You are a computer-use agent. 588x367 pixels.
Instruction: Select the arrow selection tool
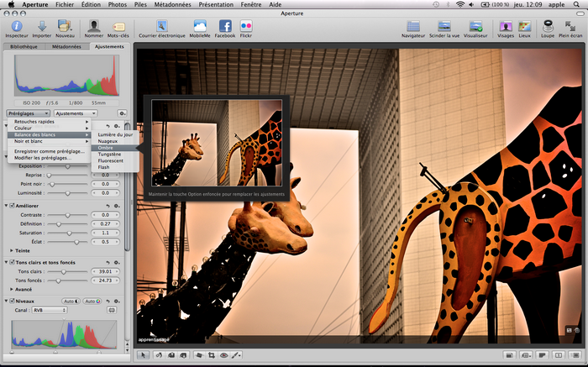tap(143, 355)
